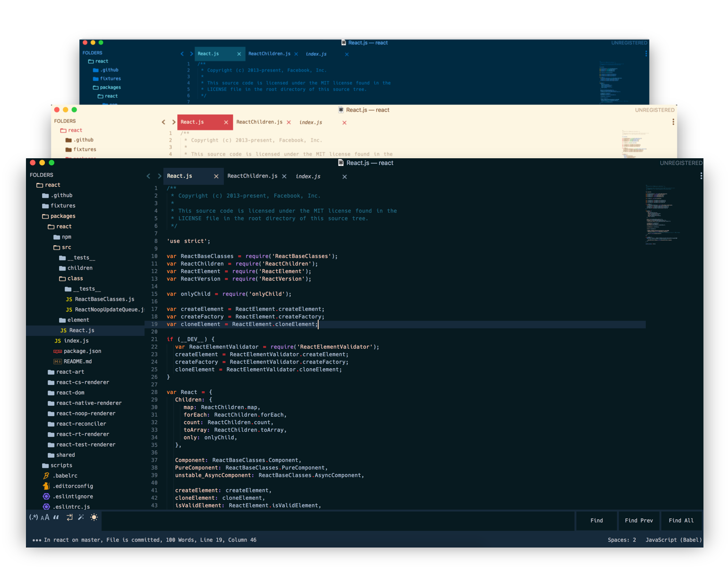
Task: Open .eslintrc.js file
Action: [x=66, y=507]
